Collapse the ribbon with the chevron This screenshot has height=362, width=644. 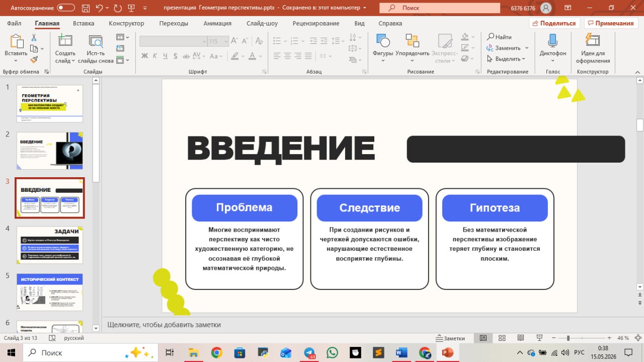click(x=637, y=71)
